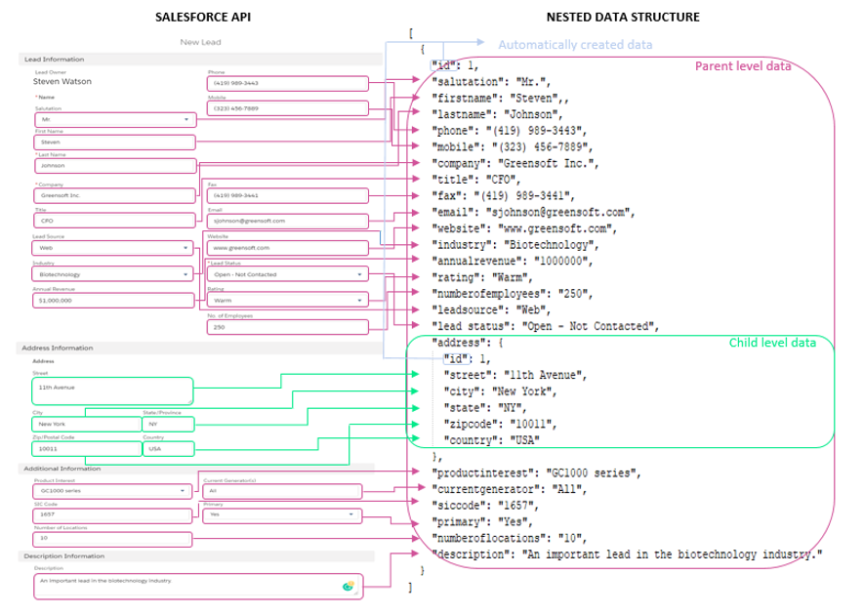Click the New Lead form title
Viewport: 864px width, 616px height.
(200, 42)
